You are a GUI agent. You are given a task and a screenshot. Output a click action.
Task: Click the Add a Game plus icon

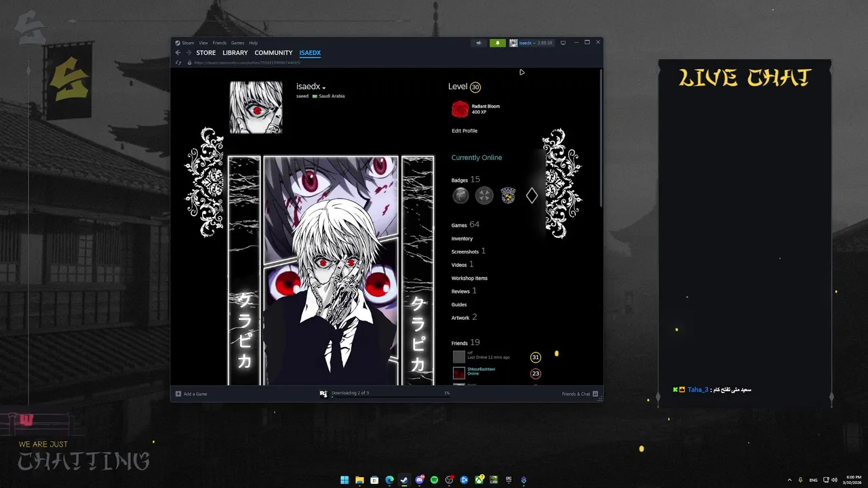pos(178,394)
